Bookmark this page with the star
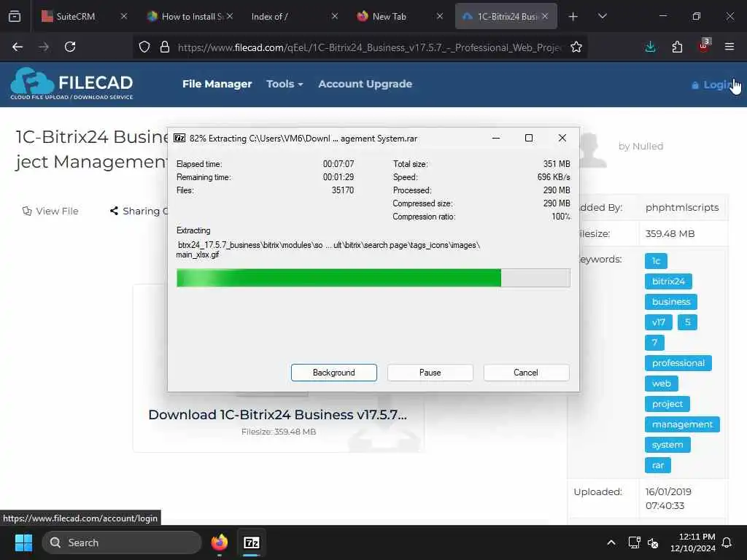The height and width of the screenshot is (560, 747). coord(576,47)
